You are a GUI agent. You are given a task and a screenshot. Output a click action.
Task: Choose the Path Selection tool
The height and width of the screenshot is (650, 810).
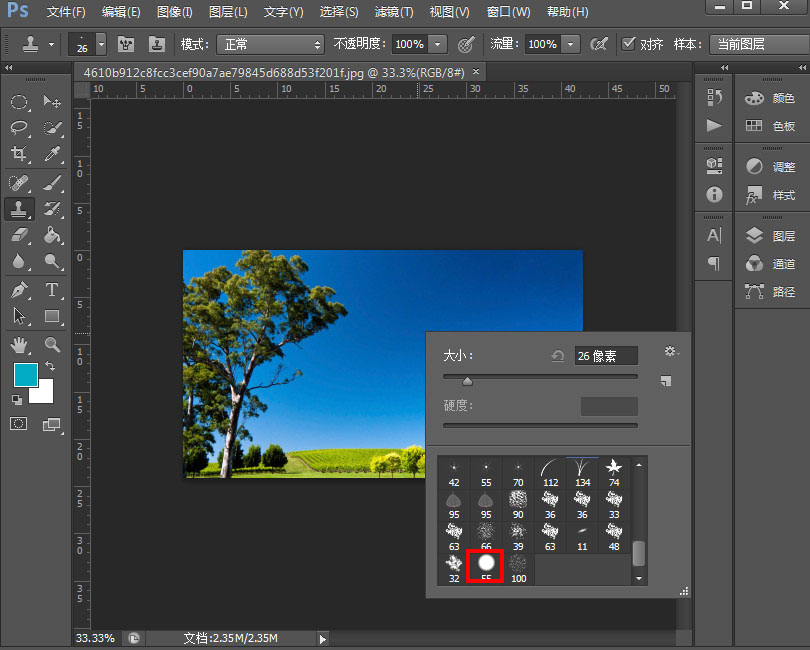20,316
